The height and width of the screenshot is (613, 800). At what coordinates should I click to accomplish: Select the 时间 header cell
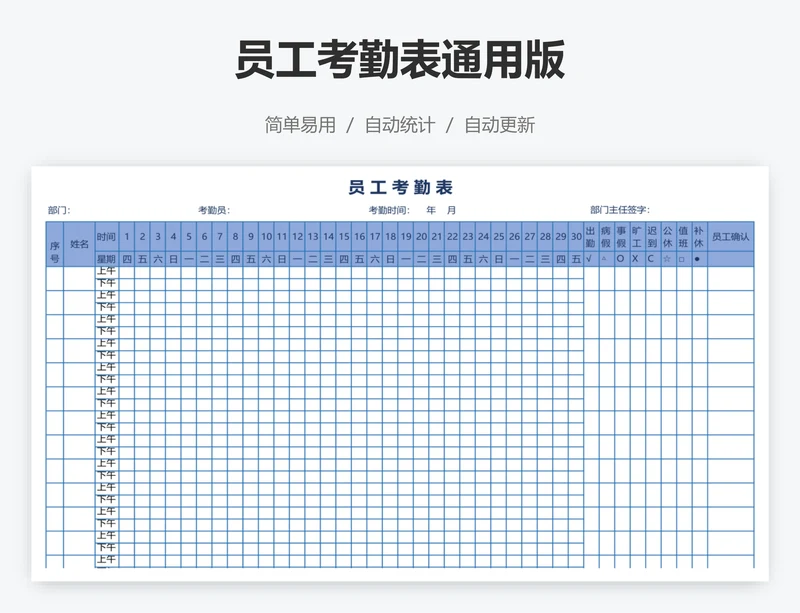106,237
